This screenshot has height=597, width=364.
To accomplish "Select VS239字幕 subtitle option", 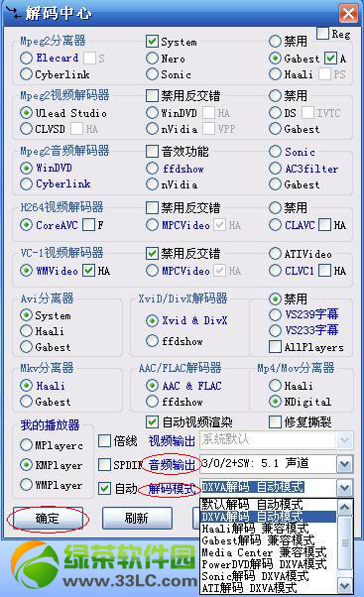I will (275, 314).
